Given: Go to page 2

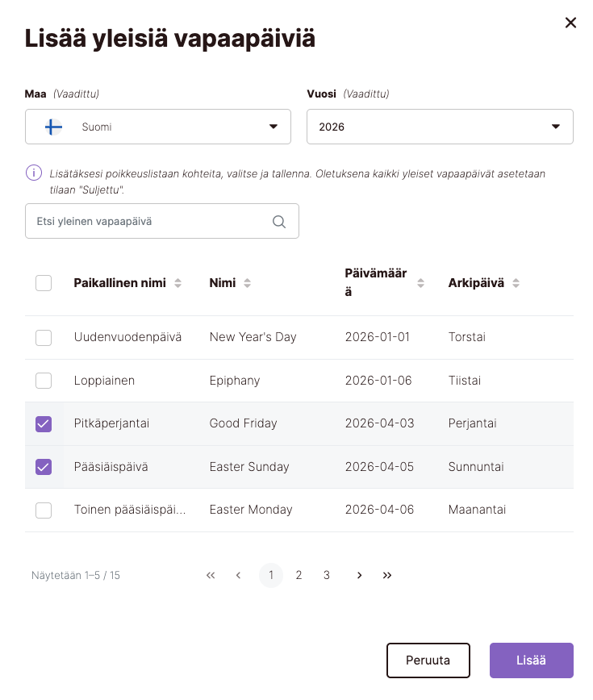Looking at the screenshot, I should tap(299, 575).
